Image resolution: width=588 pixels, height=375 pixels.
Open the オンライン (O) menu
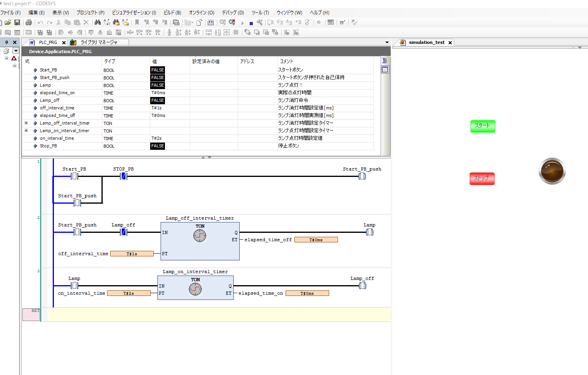coord(201,12)
